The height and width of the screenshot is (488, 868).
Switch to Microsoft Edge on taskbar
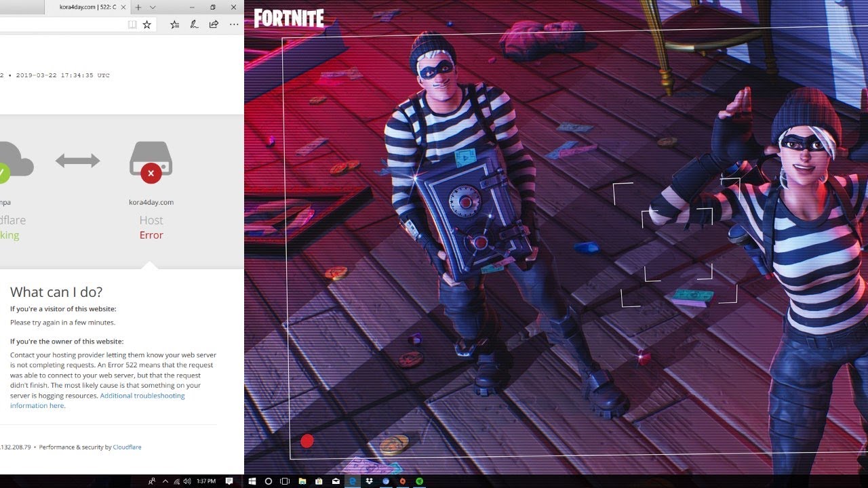(x=353, y=481)
